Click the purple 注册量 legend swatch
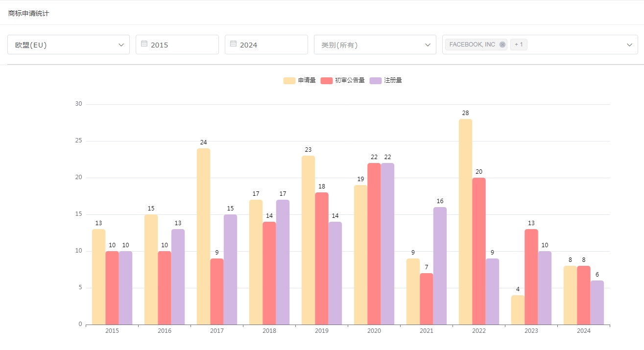The width and height of the screenshot is (644, 350). click(x=376, y=80)
